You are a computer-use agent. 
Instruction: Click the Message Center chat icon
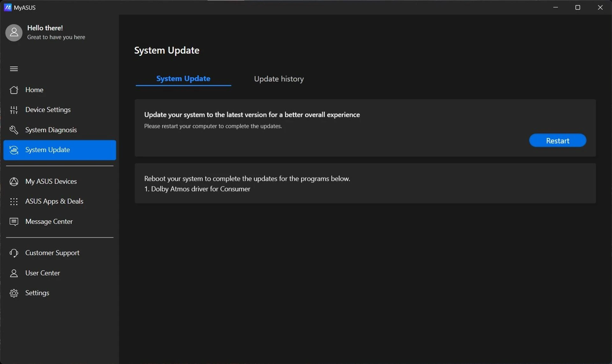[14, 222]
